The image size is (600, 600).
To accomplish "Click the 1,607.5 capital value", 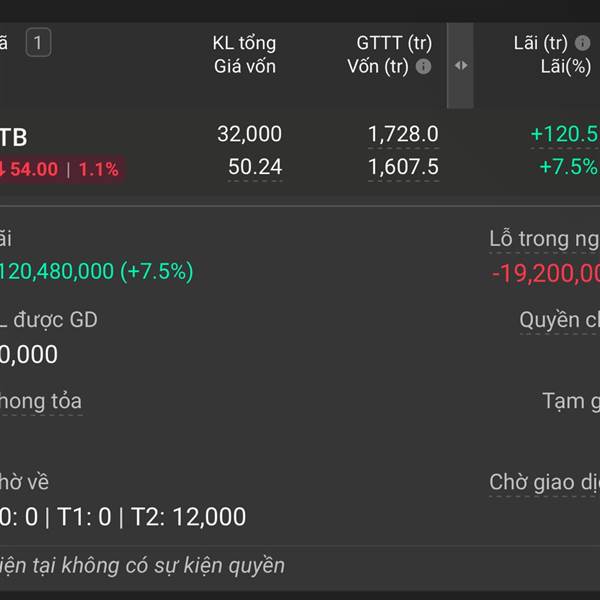I will pos(403,167).
